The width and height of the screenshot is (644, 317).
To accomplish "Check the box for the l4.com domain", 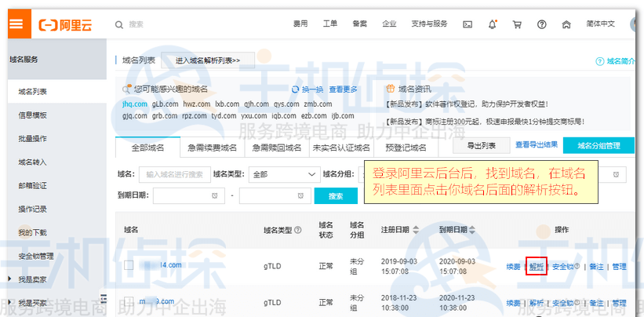I will point(129,265).
